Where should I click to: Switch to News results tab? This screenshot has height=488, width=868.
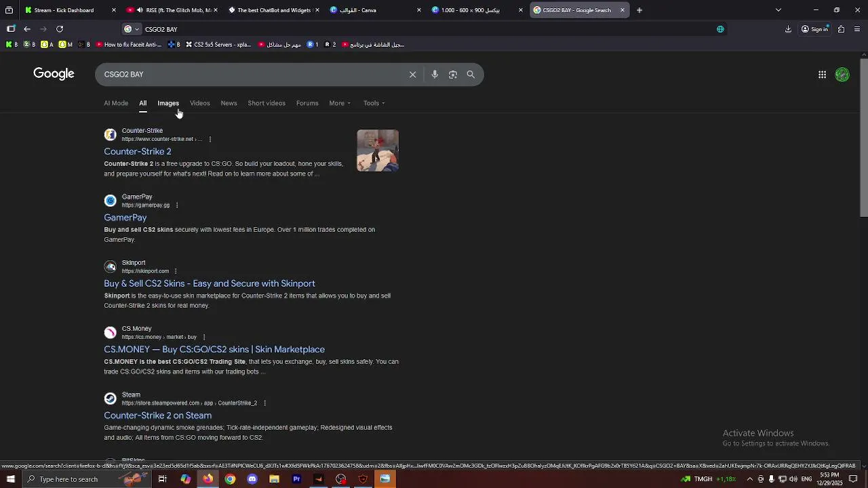[229, 103]
